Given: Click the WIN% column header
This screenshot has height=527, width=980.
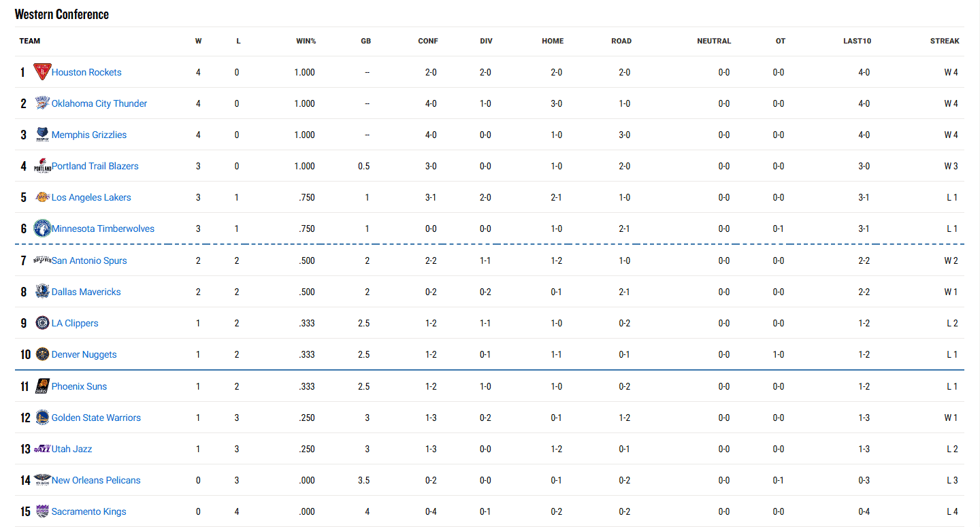Looking at the screenshot, I should (306, 41).
